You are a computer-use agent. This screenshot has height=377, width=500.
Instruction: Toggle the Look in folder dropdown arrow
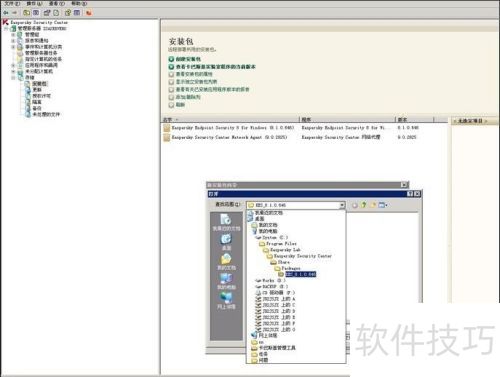pos(342,205)
